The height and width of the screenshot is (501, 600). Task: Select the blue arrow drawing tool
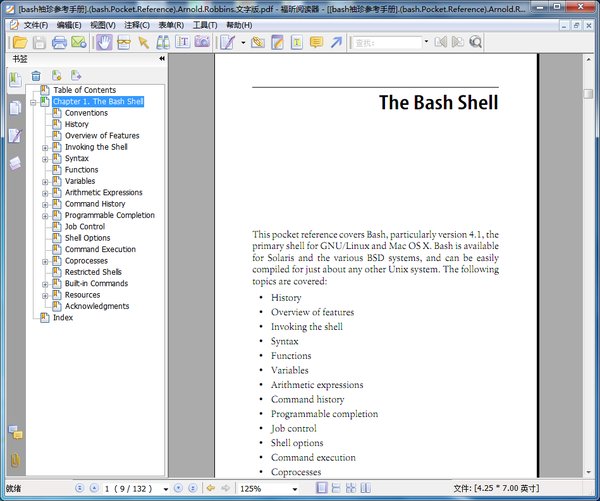pos(336,42)
